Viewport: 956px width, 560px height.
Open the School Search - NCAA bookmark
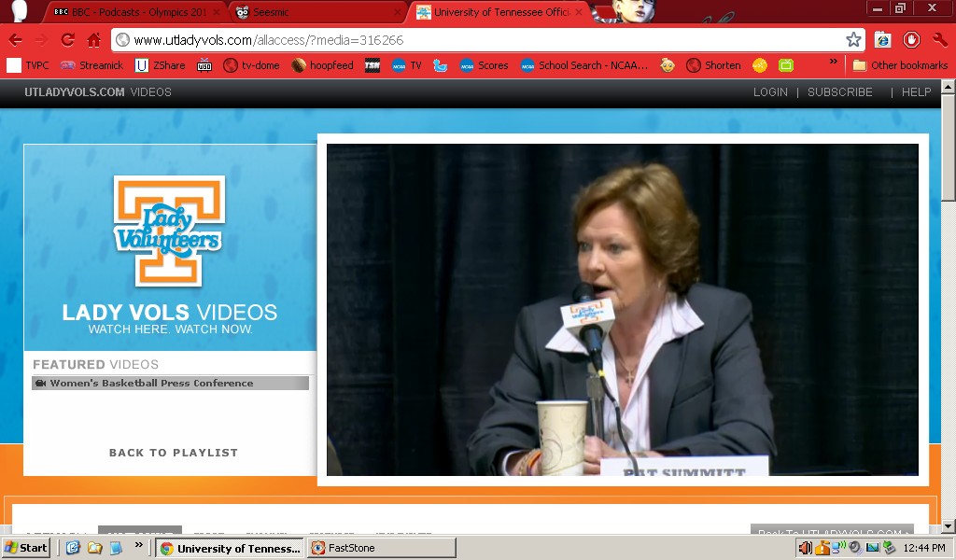point(584,65)
